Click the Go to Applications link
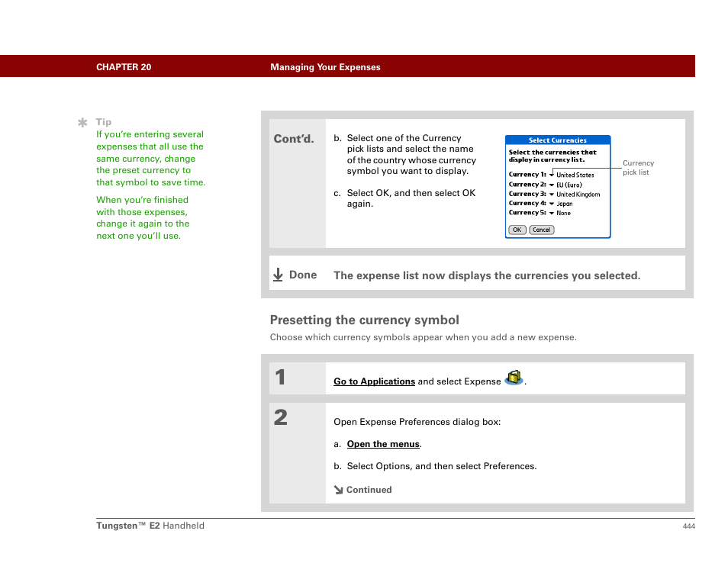This screenshot has width=728, height=563. 374,381
